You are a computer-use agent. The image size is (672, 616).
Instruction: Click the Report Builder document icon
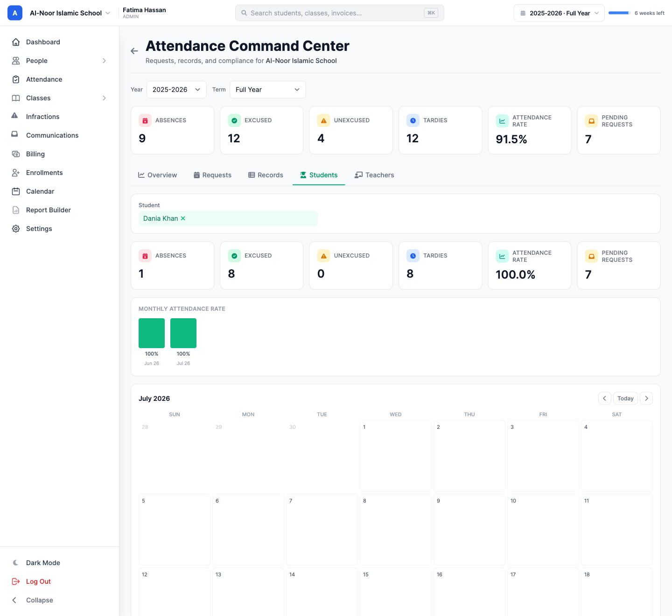(16, 210)
